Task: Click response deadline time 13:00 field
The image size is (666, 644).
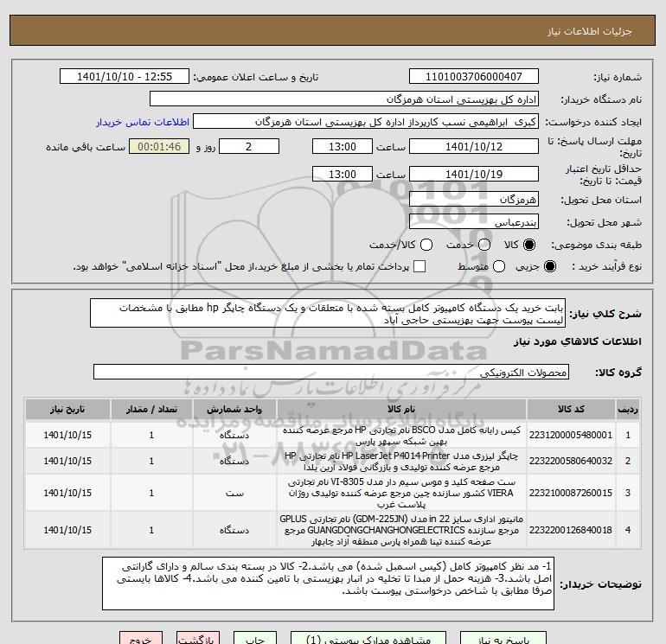Action: click(x=343, y=147)
